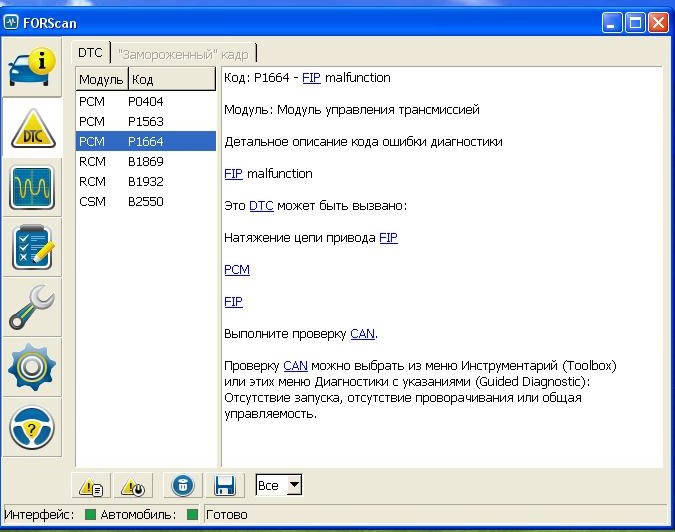This screenshot has width=675, height=532.
Task: Click the FORScan title bar icon
Action: pyautogui.click(x=11, y=22)
